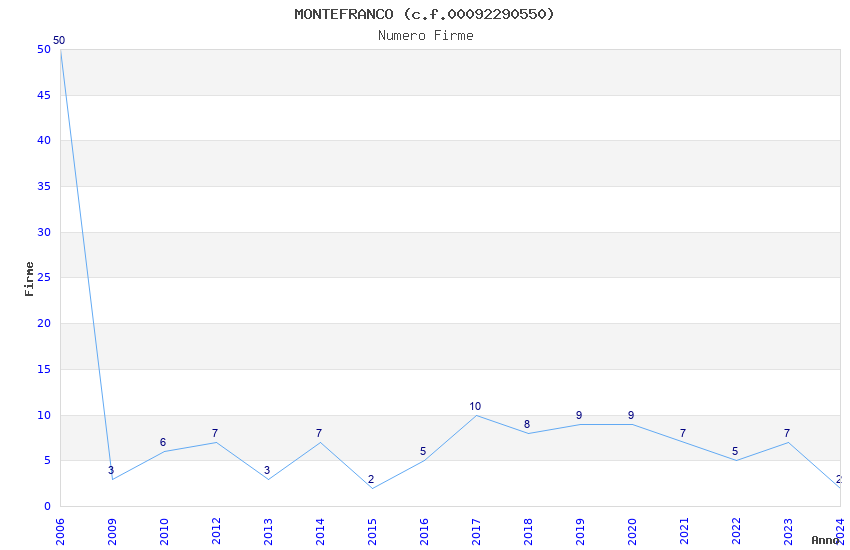Select the data value 10 above the 2017 peak
Screen dimensions: 850x550
click(475, 406)
